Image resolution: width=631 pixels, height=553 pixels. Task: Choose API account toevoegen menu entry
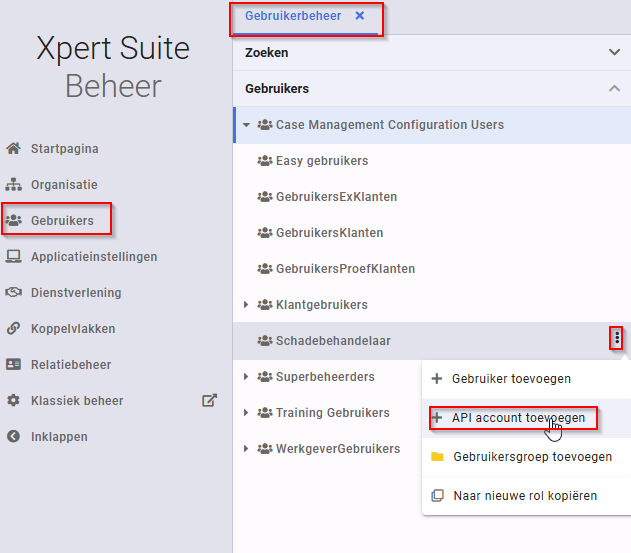pos(526,418)
